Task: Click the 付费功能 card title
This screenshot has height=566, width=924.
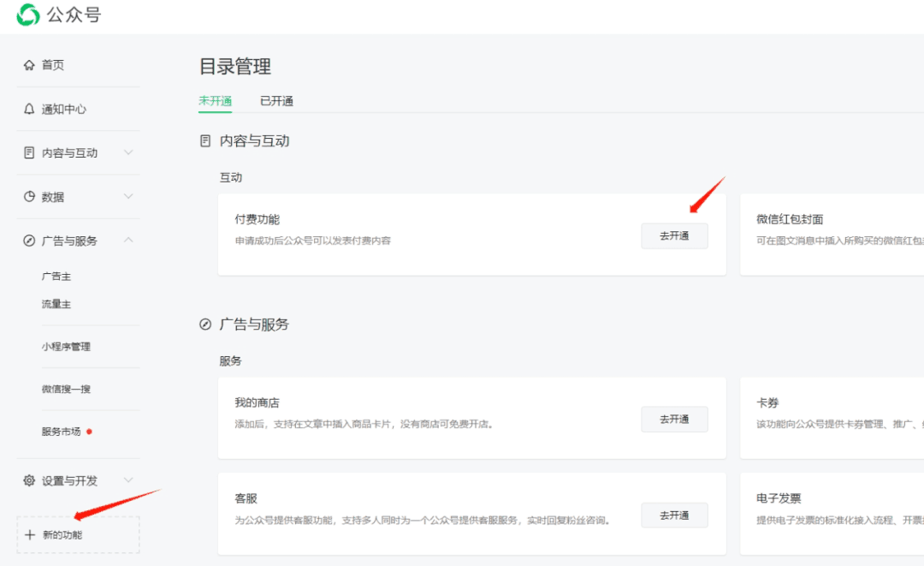Action: [x=257, y=219]
